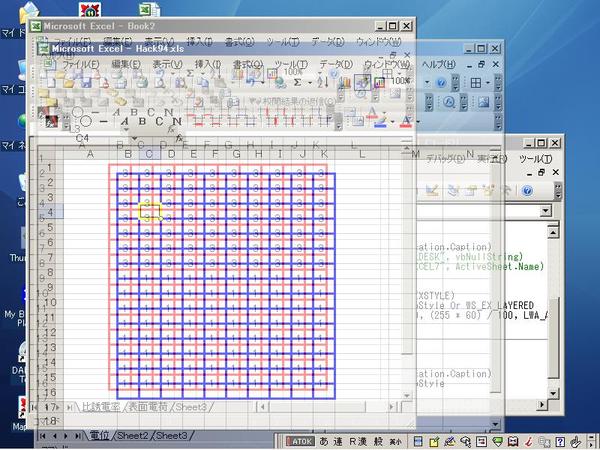
Task: Click the ATOK icon in the IME bar
Action: pyautogui.click(x=301, y=441)
